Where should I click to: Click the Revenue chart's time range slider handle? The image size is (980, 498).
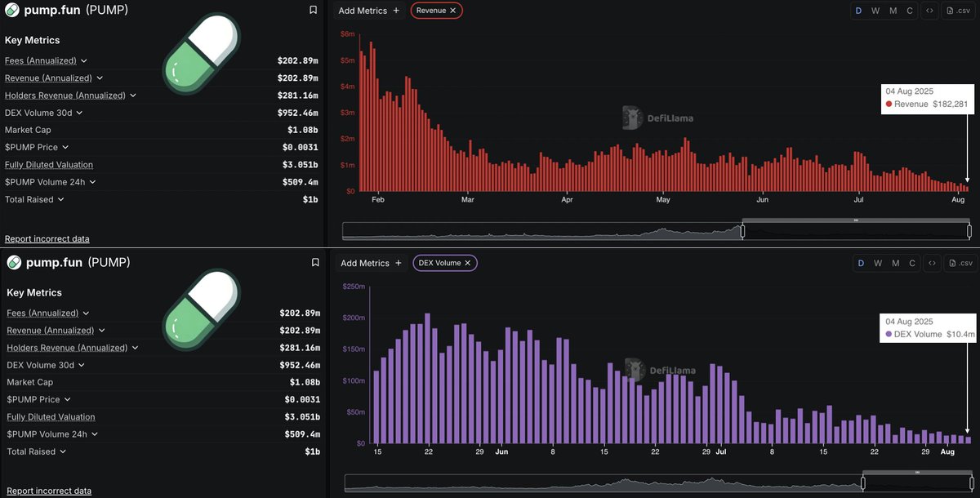(742, 231)
